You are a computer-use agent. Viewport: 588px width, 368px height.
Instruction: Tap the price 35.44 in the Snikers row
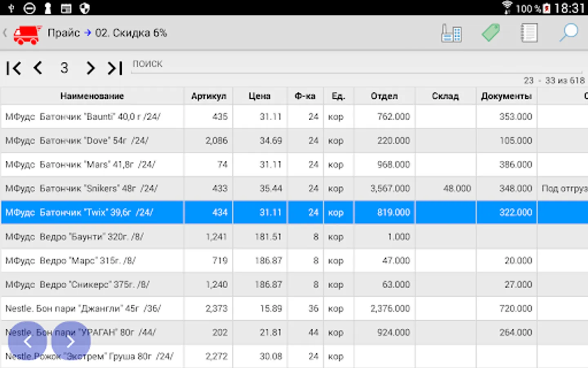click(271, 188)
